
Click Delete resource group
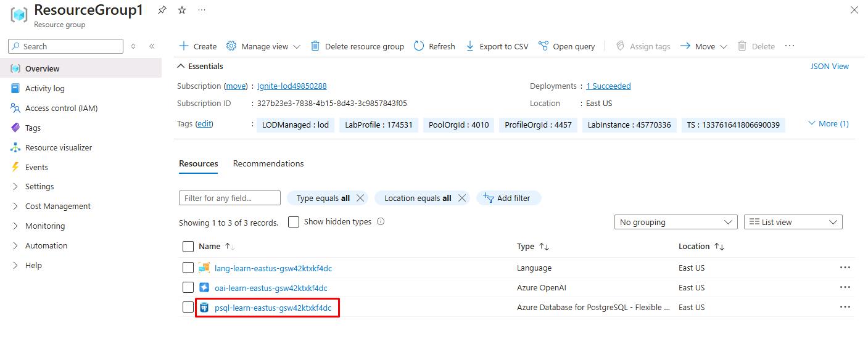[357, 46]
